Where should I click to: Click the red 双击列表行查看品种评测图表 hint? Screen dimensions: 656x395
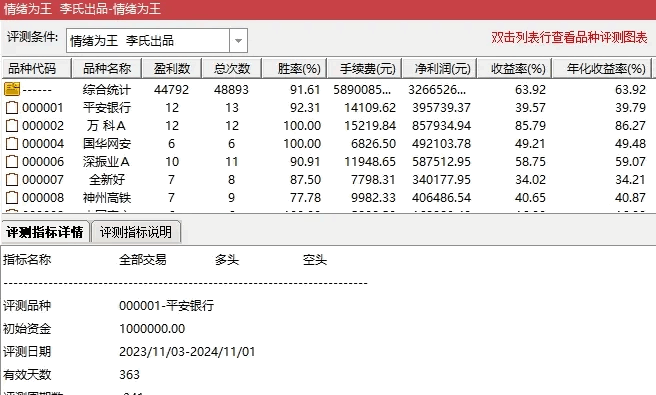(x=569, y=38)
